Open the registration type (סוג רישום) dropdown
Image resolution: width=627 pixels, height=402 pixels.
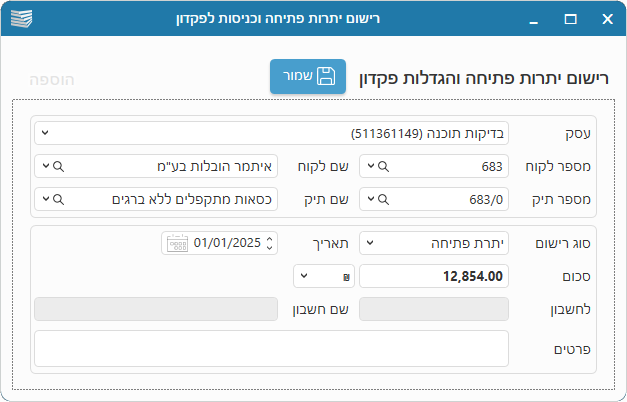(368, 242)
